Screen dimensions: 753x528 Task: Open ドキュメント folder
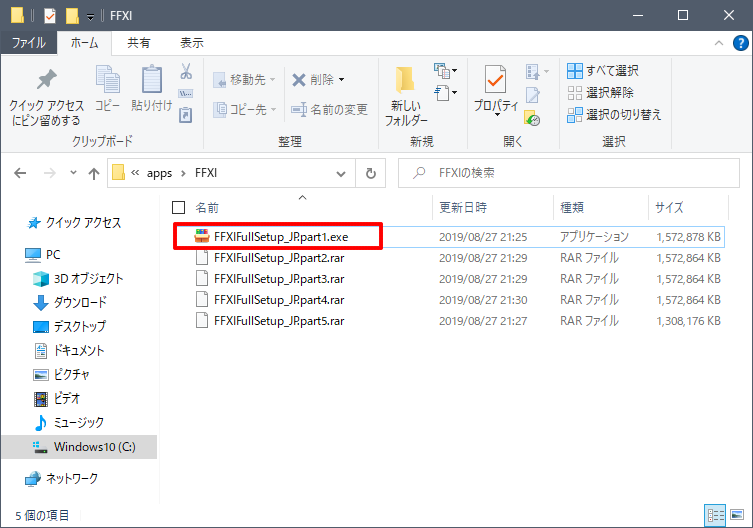69,351
